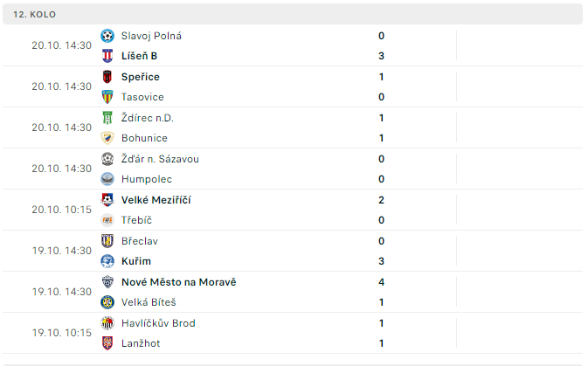Click the Humpolec team crest

[107, 179]
